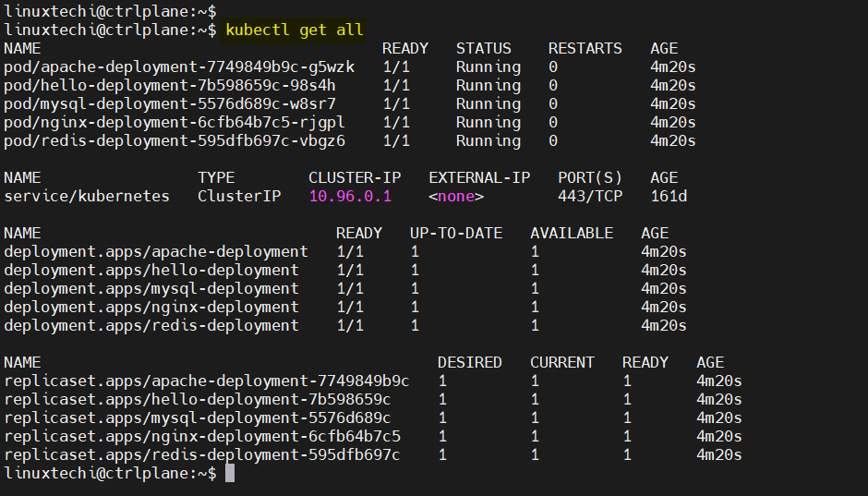Click deployment.apps/hello-deployment row name
868x496 pixels.
[x=151, y=270]
